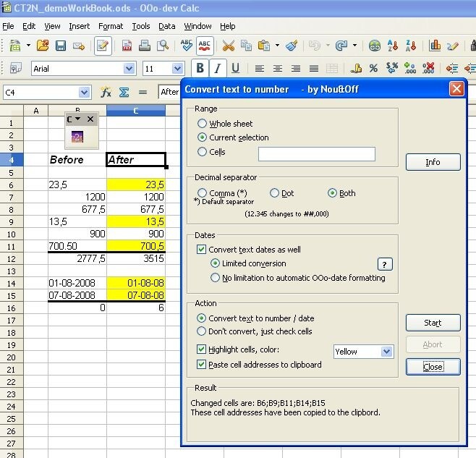
Task: Expand the Redo history dropdown arrow
Action: pos(354,46)
